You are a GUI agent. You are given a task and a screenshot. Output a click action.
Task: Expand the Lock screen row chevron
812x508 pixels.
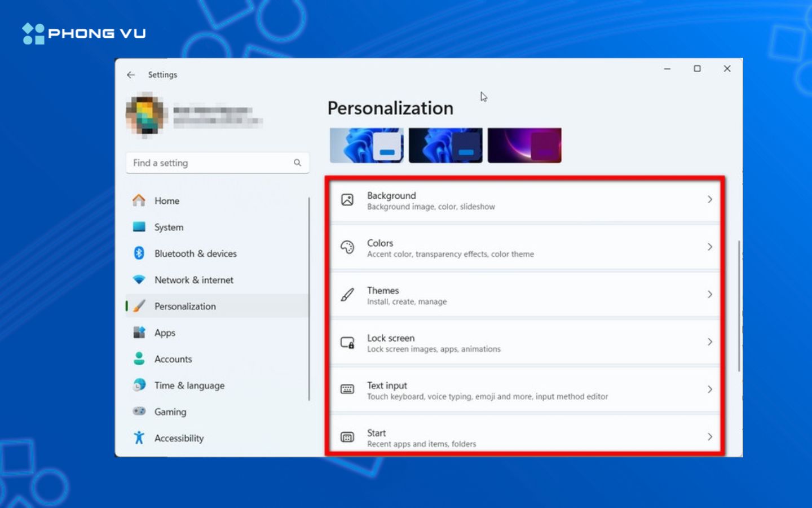coord(710,342)
